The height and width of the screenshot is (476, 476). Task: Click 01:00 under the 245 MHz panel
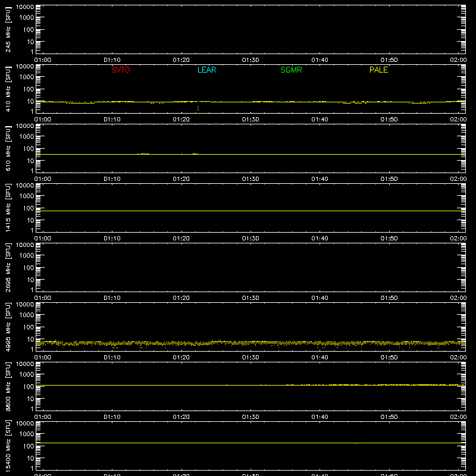pos(43,60)
